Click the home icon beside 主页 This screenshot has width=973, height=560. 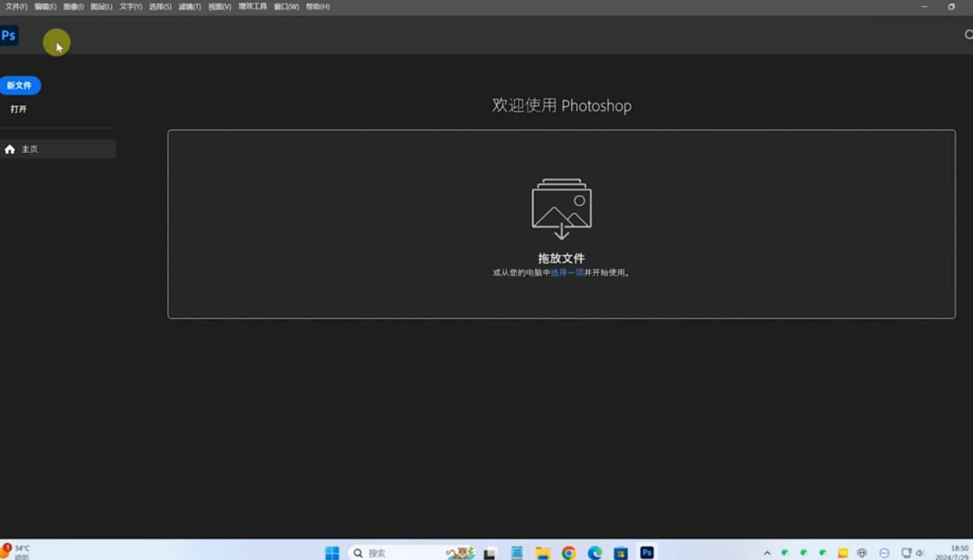pos(9,149)
